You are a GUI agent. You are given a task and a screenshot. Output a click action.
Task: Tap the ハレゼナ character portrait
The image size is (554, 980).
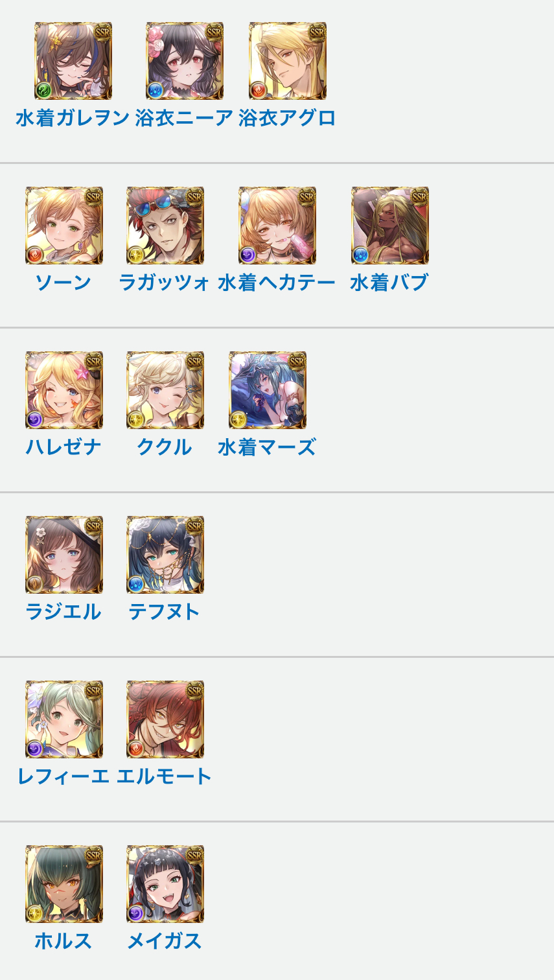click(x=64, y=390)
